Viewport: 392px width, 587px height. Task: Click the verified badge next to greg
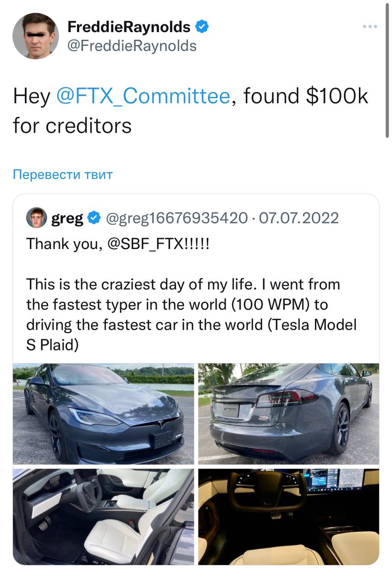(94, 218)
